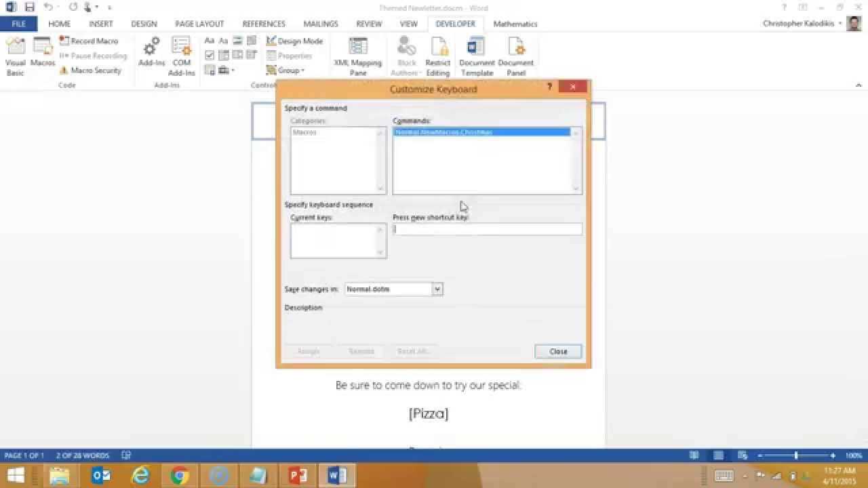
Task: Open the Save changes in dropdown
Action: coord(437,289)
